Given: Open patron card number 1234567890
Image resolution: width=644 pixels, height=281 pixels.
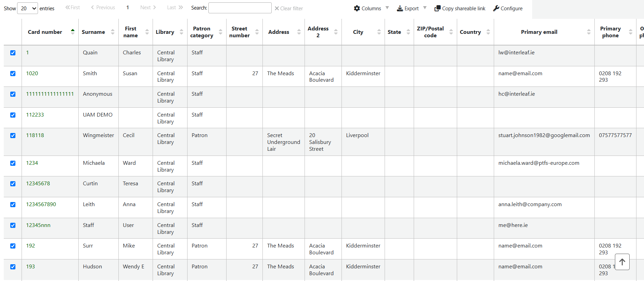Looking at the screenshot, I should tap(41, 204).
